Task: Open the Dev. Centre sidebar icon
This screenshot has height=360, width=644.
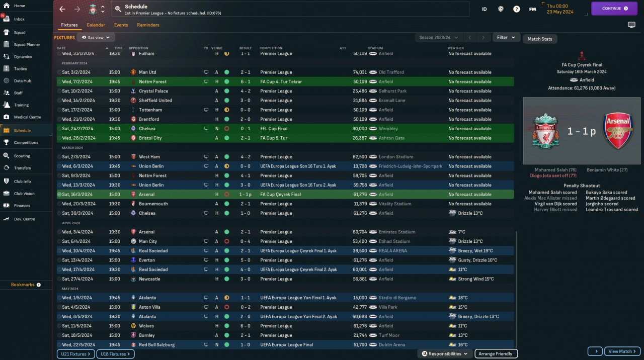Action: (6, 219)
